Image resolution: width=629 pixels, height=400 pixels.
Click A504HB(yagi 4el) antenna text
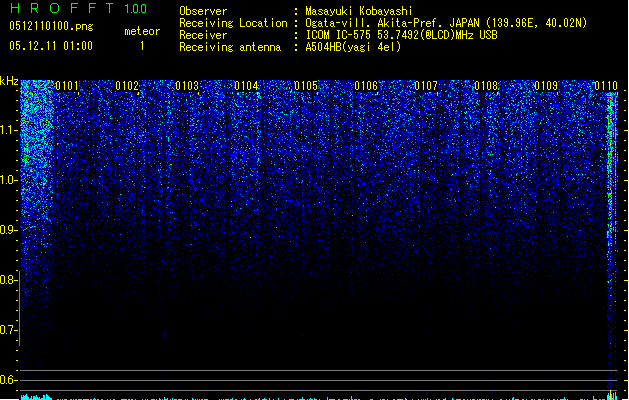(x=353, y=47)
